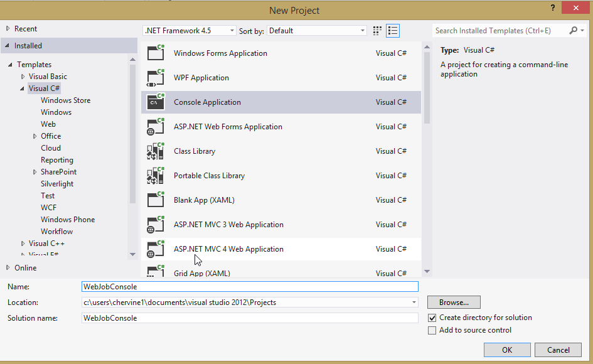
Task: Expand the SharePoint node
Action: pos(35,172)
